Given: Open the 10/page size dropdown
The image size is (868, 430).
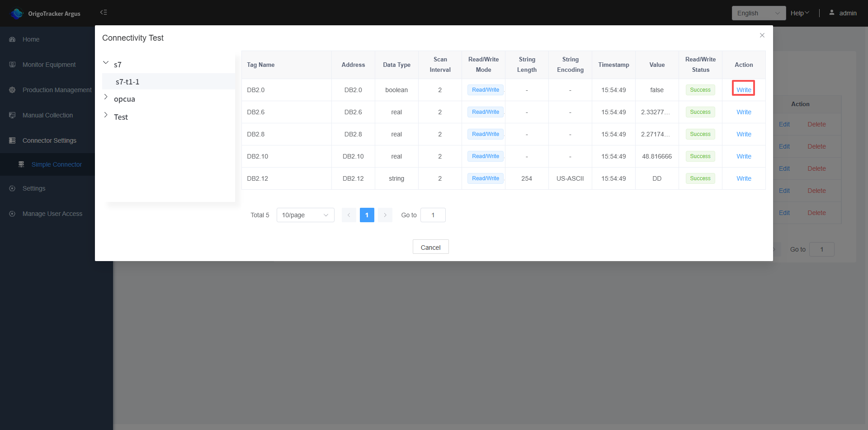Looking at the screenshot, I should click(305, 215).
